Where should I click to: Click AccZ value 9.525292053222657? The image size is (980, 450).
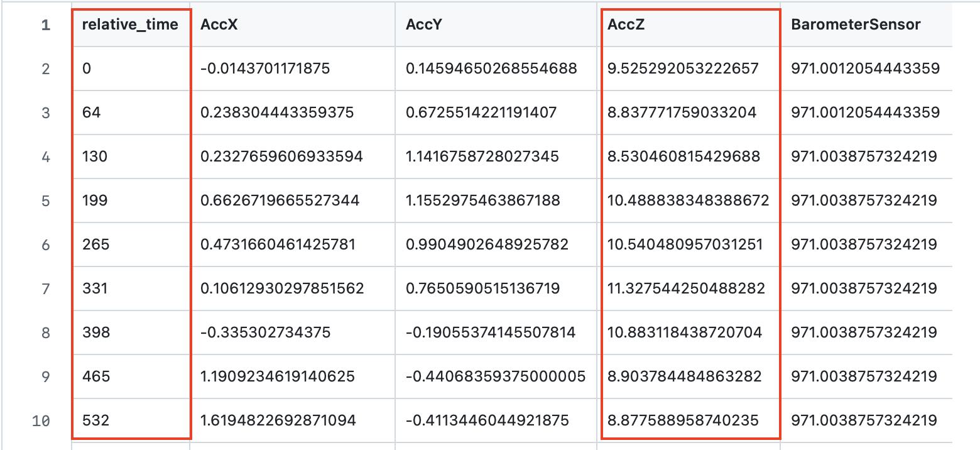(683, 69)
